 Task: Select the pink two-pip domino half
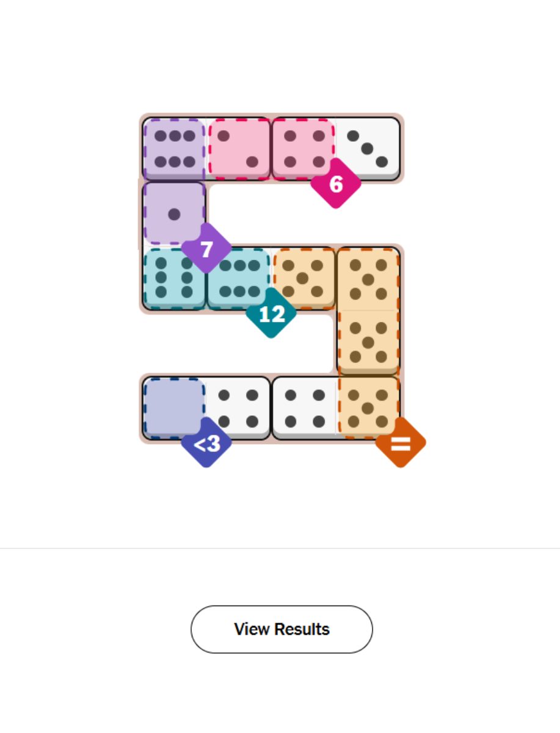[239, 148]
